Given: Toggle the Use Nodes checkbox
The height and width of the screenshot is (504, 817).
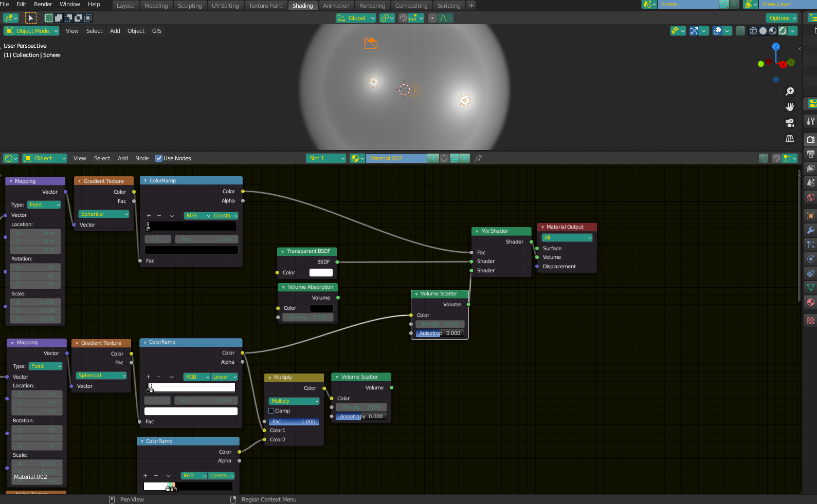Looking at the screenshot, I should pos(159,158).
